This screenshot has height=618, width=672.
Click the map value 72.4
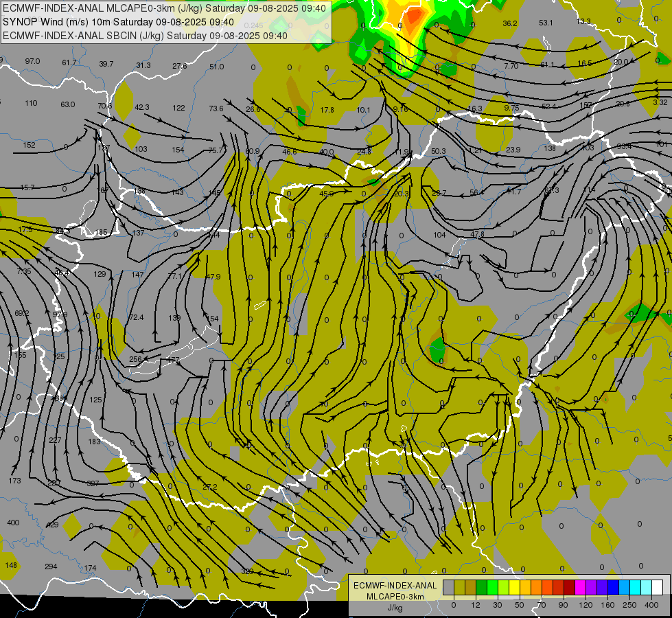pos(136,317)
